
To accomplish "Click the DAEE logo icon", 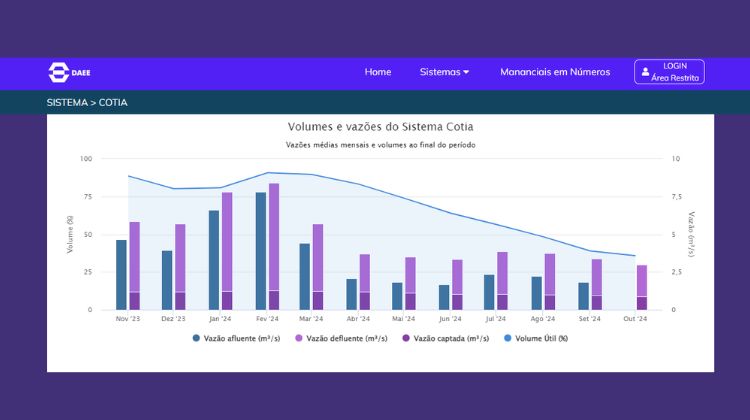I will point(58,72).
